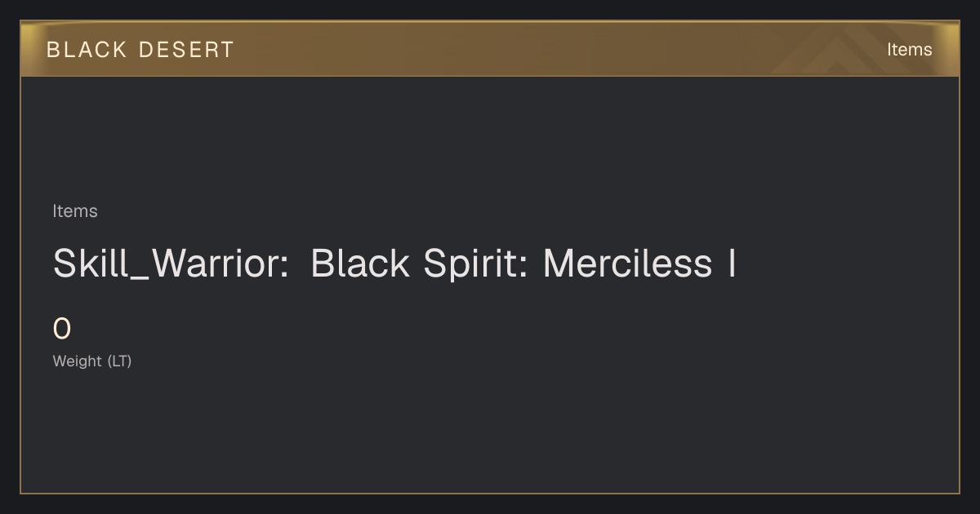Click the BLACK DESERT logo text

[x=140, y=50]
